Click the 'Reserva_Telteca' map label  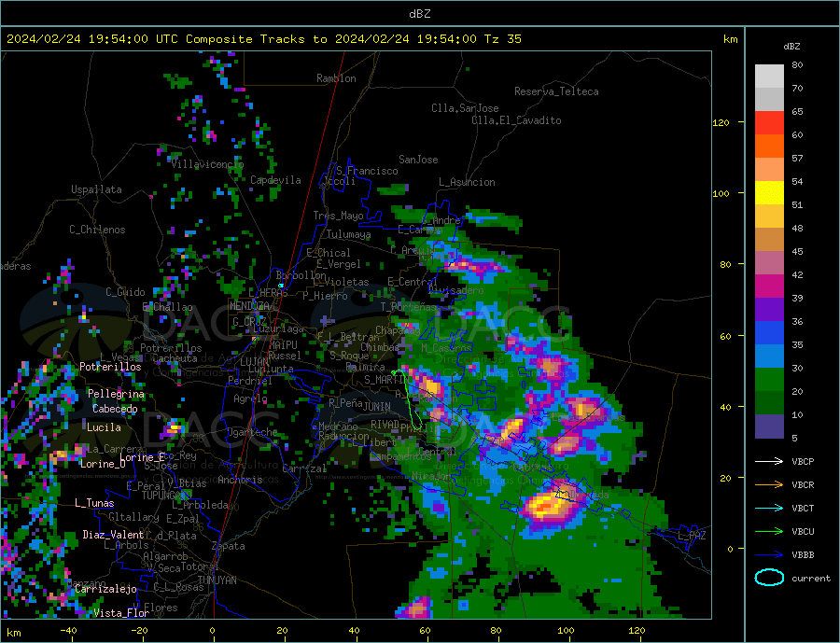point(556,91)
